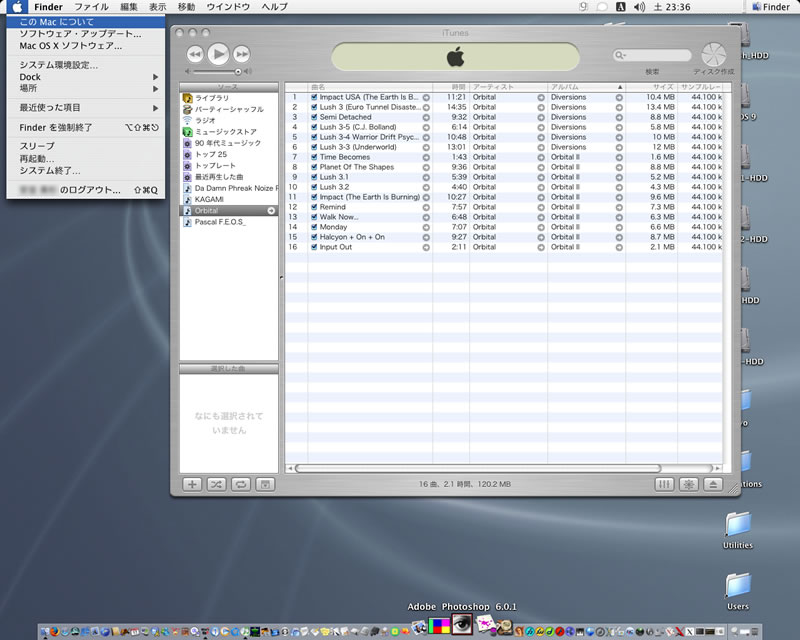Select パーティーシャッフル in the source list
Image resolution: width=800 pixels, height=640 pixels.
[x=229, y=109]
